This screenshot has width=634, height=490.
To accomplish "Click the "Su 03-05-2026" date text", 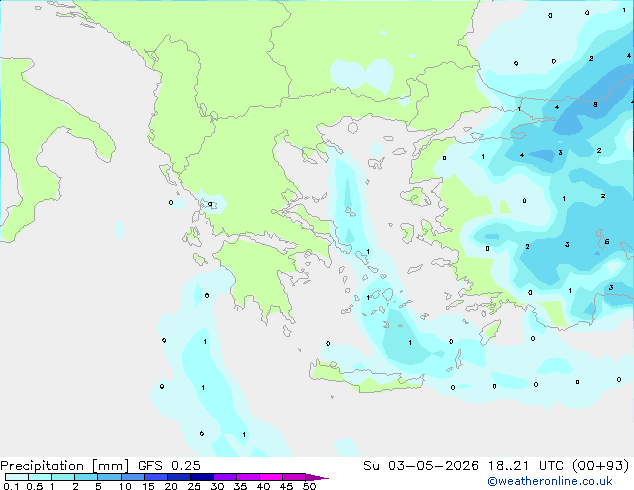I will 421,466.
